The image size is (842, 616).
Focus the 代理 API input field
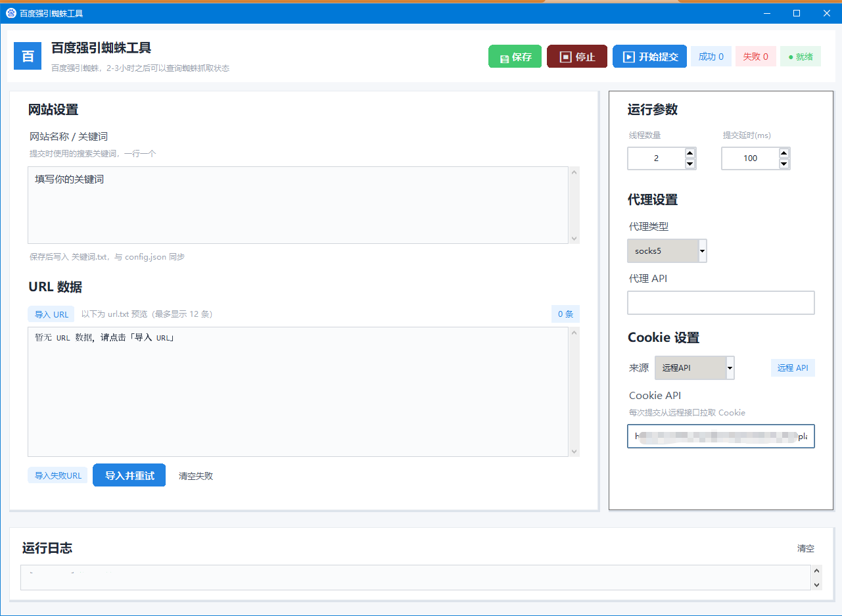(721, 302)
